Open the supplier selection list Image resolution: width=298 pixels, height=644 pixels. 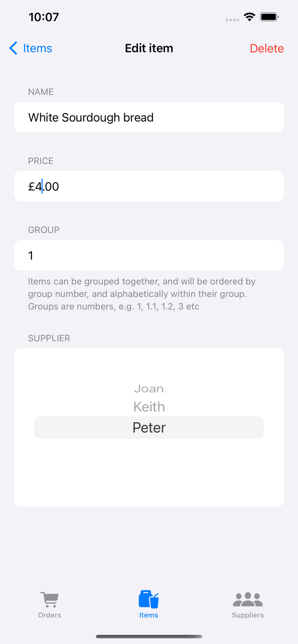coord(149,428)
